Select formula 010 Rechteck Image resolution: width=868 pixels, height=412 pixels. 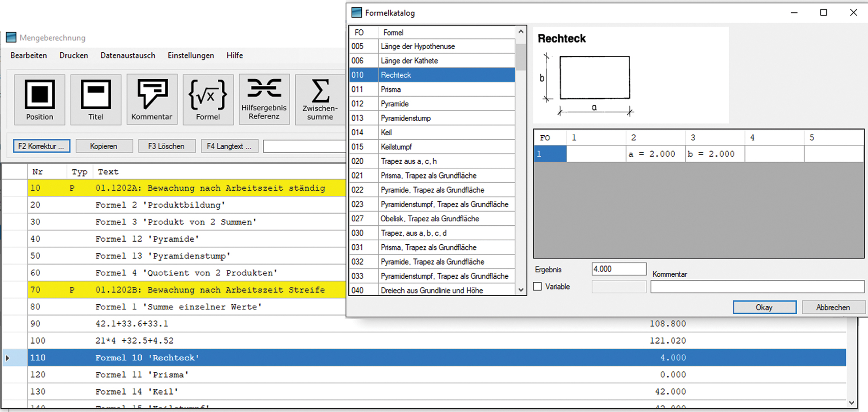coord(432,75)
